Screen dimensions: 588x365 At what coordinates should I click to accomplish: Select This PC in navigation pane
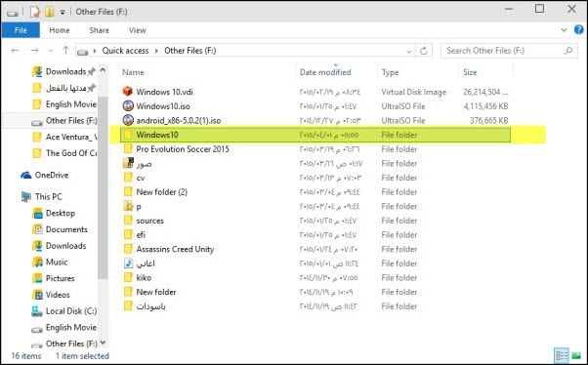49,197
